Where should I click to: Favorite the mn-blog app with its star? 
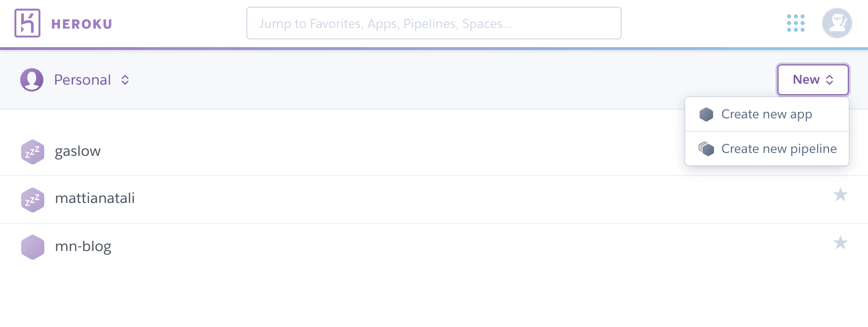tap(840, 243)
